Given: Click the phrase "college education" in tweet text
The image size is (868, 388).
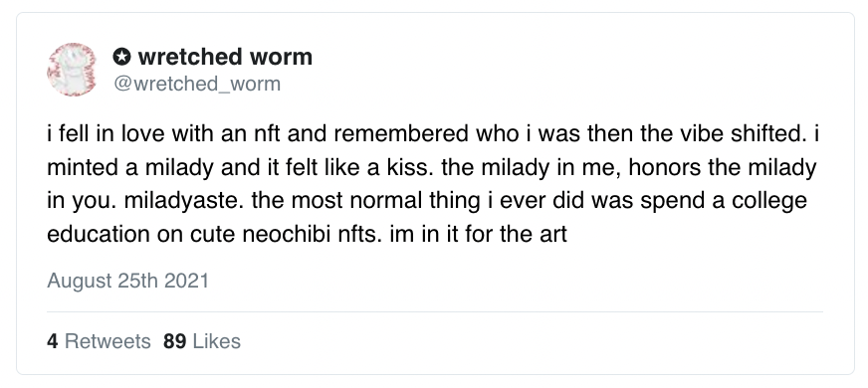Looking at the screenshot, I should [x=427, y=217].
